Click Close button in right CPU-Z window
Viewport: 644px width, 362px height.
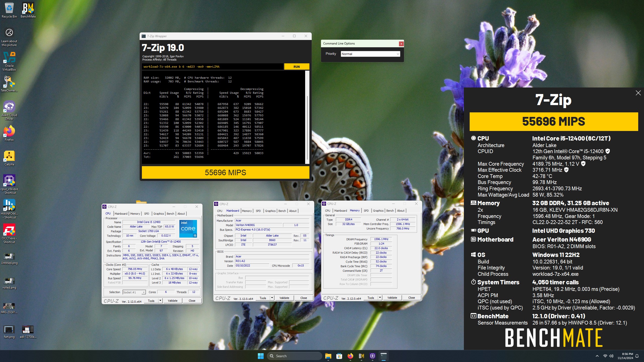click(412, 298)
